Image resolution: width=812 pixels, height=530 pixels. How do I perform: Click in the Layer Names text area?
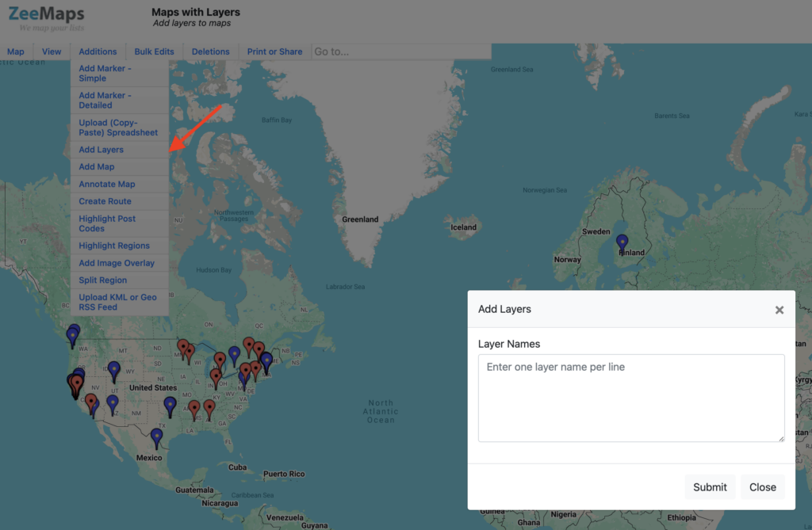[x=631, y=398]
